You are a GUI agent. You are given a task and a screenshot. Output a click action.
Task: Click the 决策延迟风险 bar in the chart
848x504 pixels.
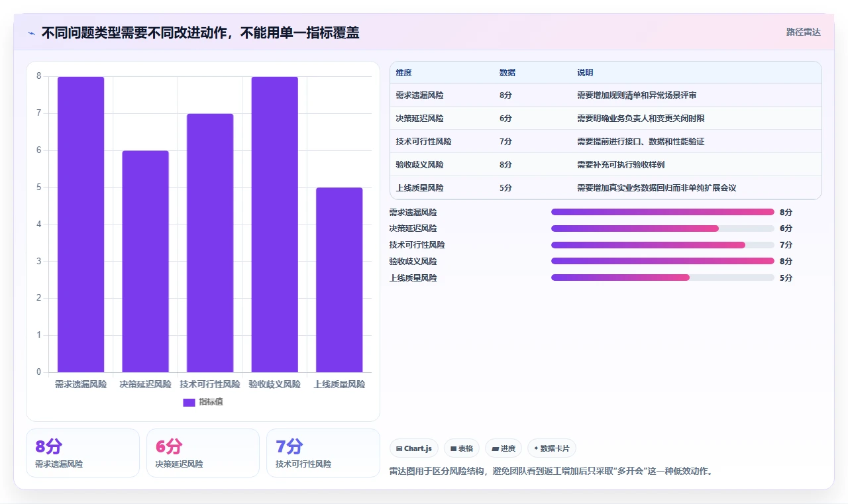pyautogui.click(x=145, y=262)
